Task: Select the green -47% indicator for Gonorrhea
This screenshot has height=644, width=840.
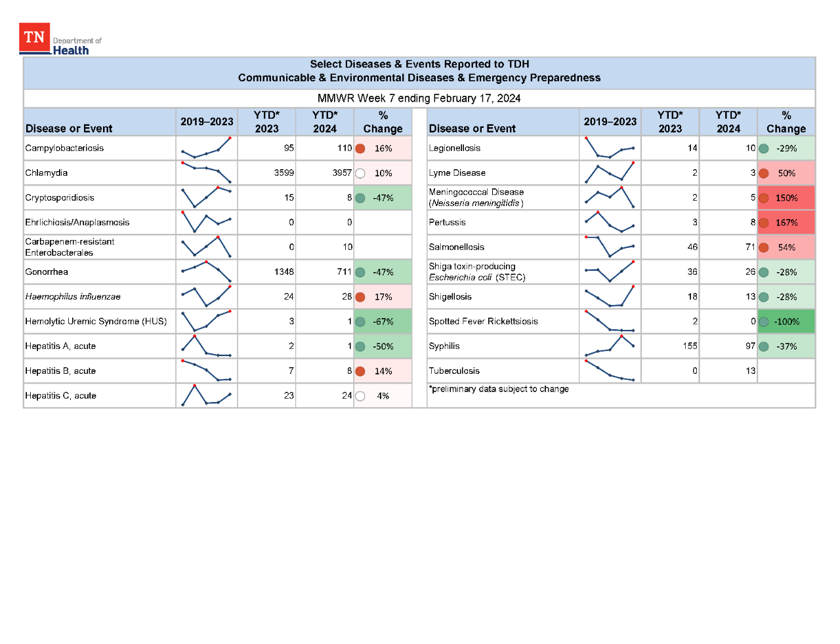Action: pyautogui.click(x=361, y=272)
